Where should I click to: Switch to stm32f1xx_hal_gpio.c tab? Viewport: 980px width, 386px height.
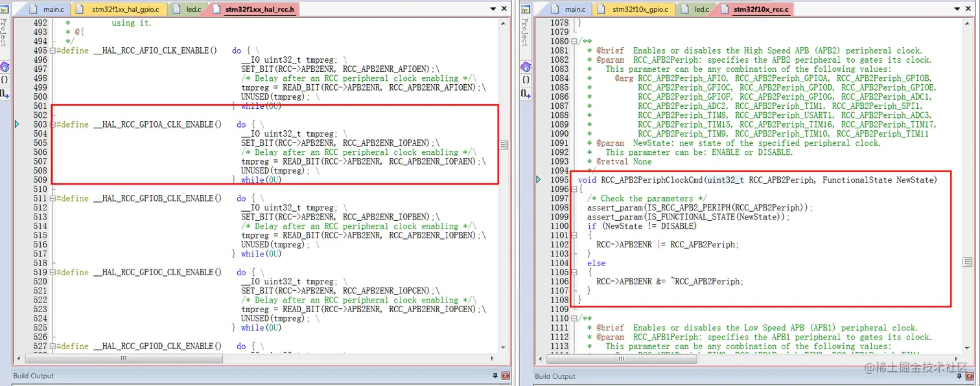pyautogui.click(x=120, y=9)
